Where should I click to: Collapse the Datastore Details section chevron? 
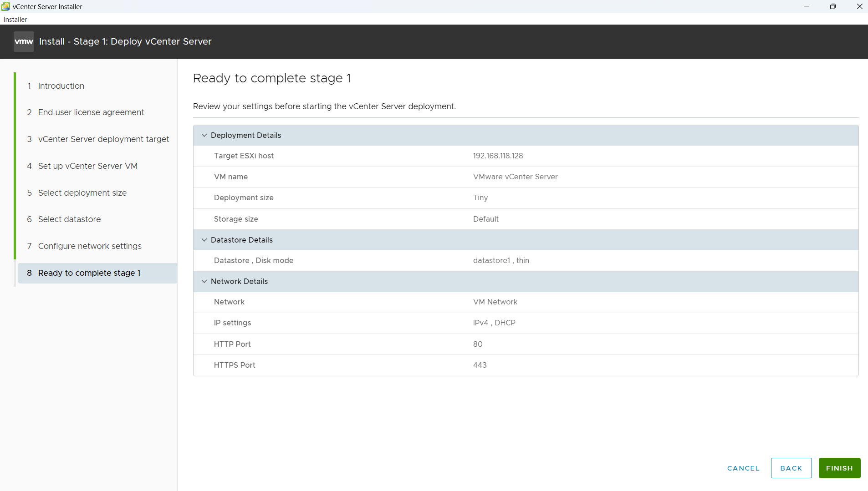coord(204,240)
